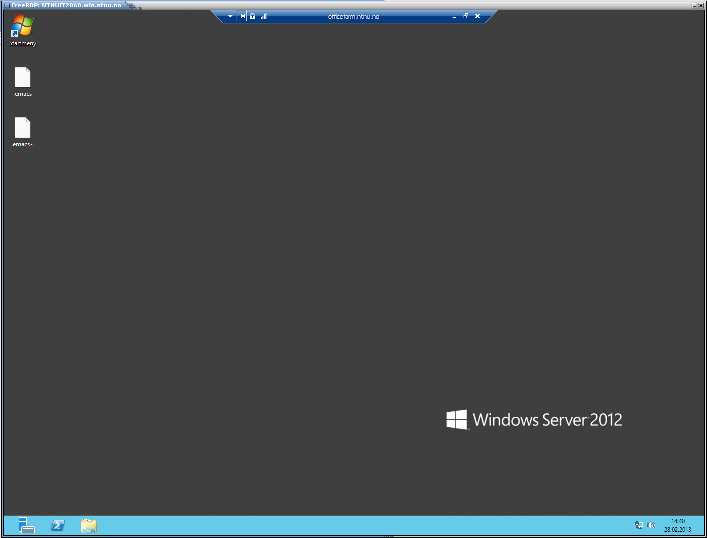Toggle the connection bar pin
Viewport: 707px width, 538px height.
coord(243,16)
